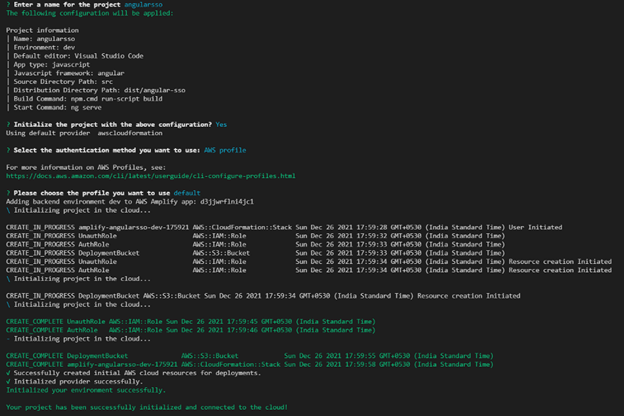The height and width of the screenshot is (416, 624).
Task: Click the 'Default editor: Visual Studio Code' line
Action: tap(75, 57)
